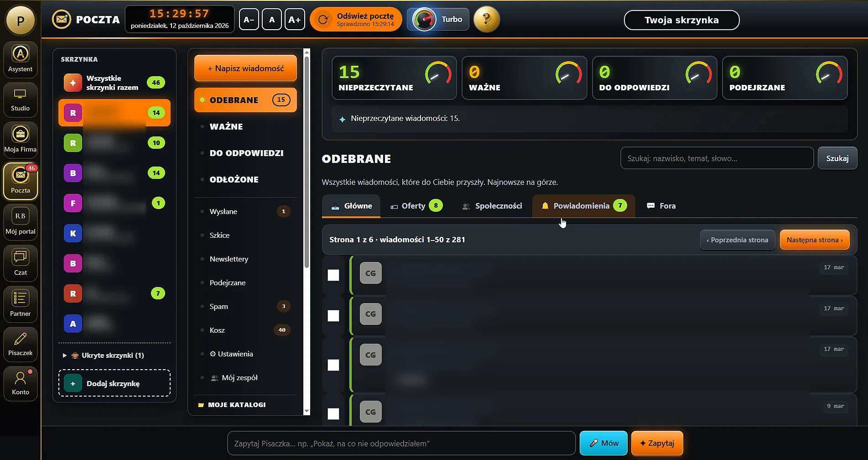Click Odśwież pocztę button

[356, 19]
